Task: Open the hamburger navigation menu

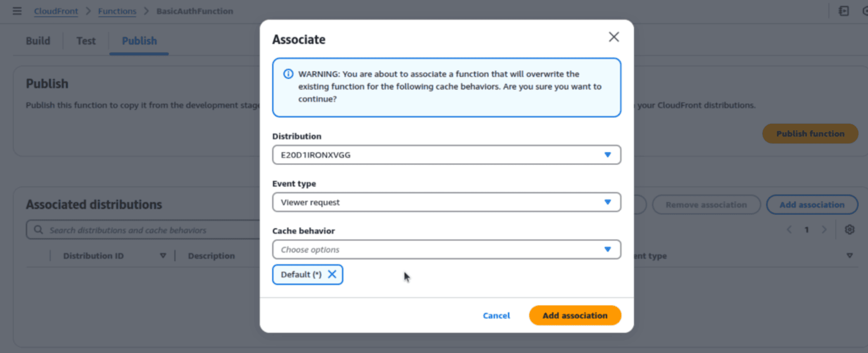Action: pyautogui.click(x=17, y=11)
